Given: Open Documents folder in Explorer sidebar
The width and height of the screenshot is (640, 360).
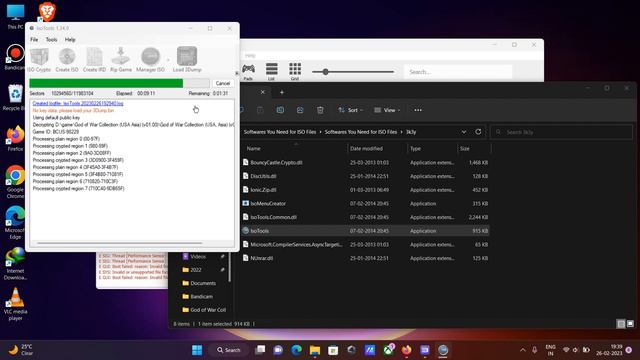Looking at the screenshot, I should (x=203, y=283).
